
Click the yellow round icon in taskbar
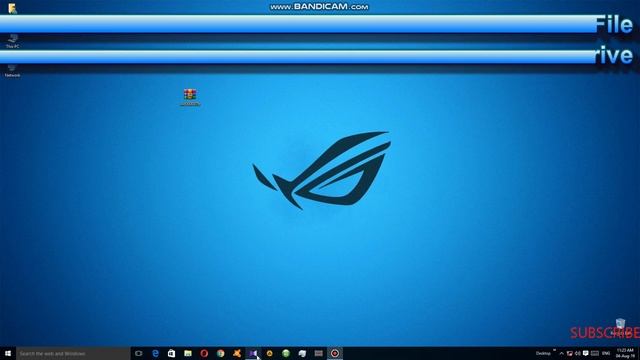point(269,353)
